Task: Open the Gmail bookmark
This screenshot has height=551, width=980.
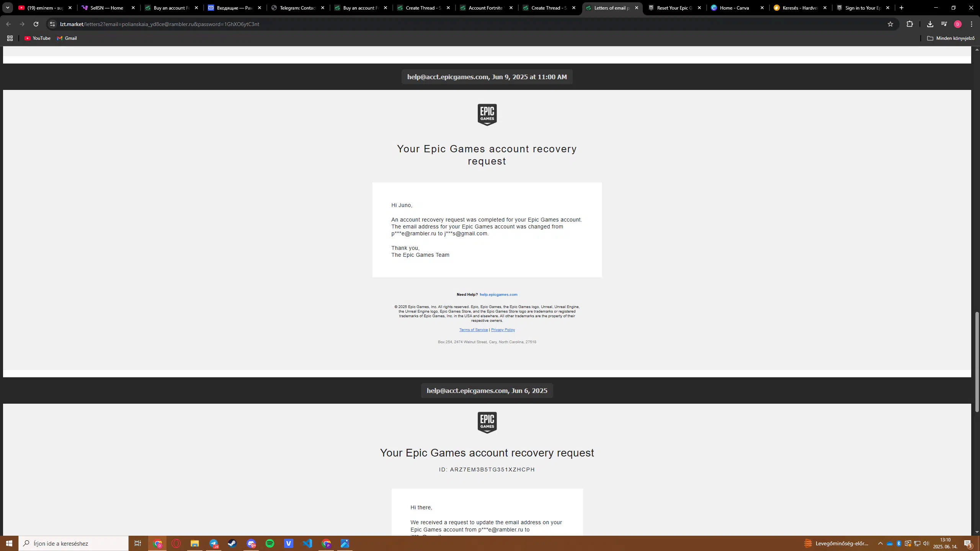Action: pos(67,38)
